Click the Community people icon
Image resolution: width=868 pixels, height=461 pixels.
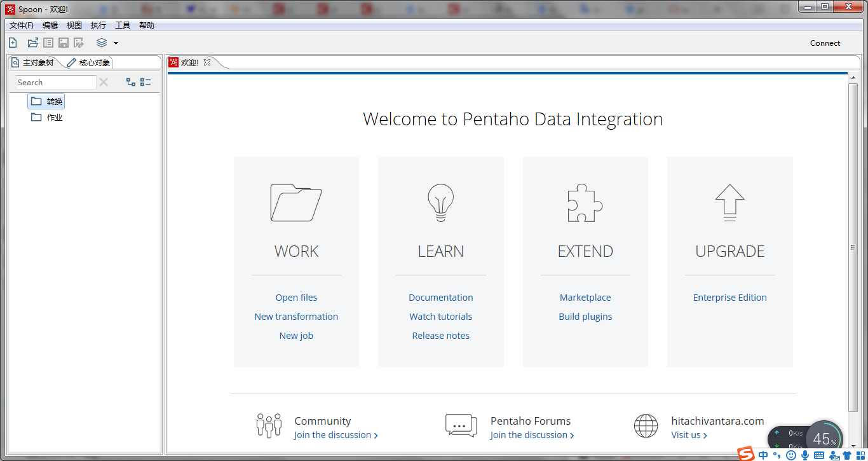[269, 425]
